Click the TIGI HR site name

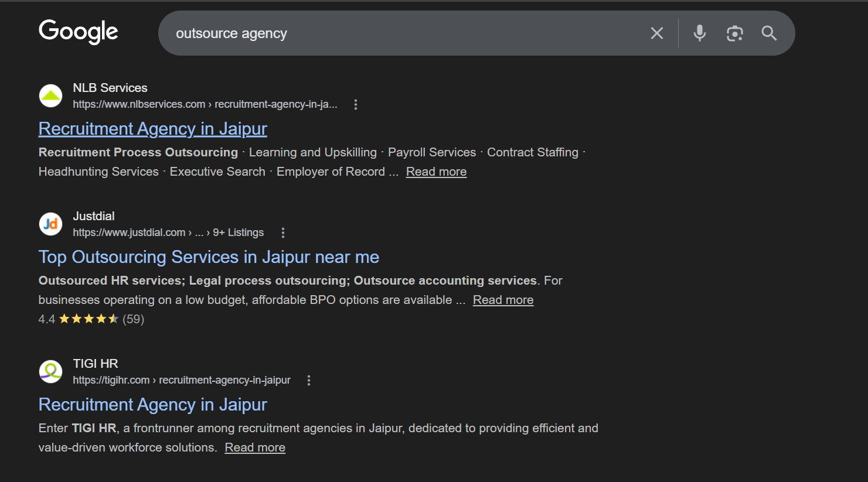coord(96,364)
